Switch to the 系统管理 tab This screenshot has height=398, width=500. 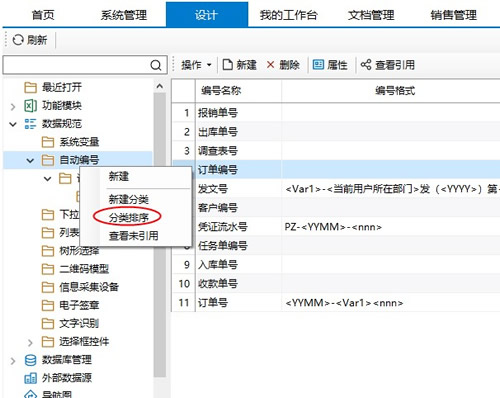coord(124,15)
